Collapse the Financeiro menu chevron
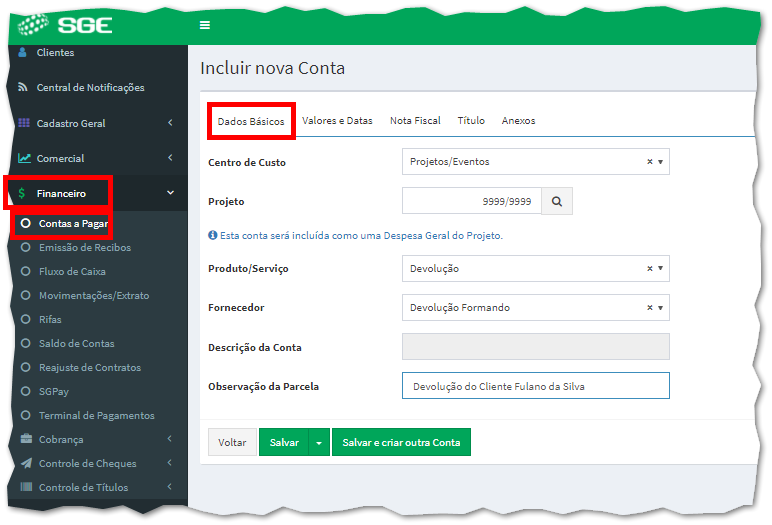This screenshot has width=772, height=525. click(170, 193)
